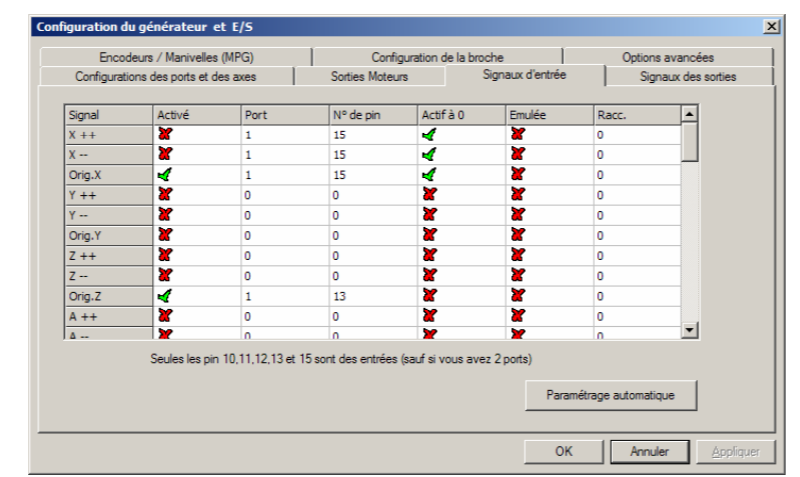
Task: Enable the Activé state for A ++
Action: click(x=164, y=313)
